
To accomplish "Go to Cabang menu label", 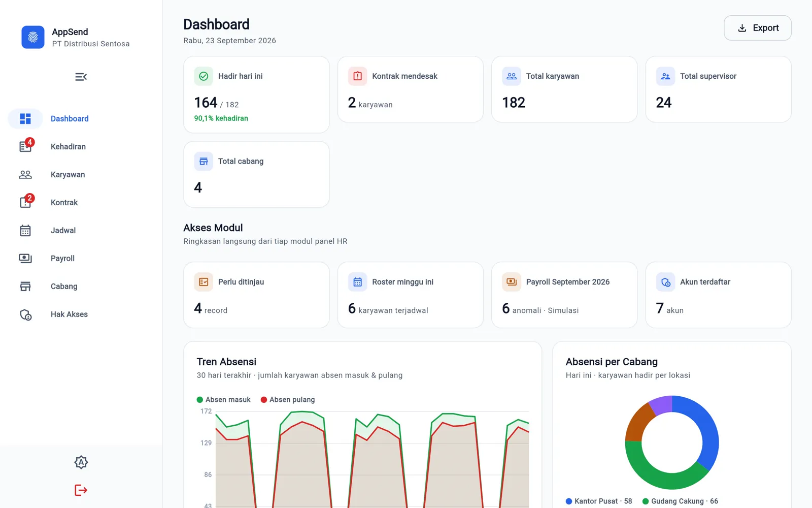I will (64, 286).
